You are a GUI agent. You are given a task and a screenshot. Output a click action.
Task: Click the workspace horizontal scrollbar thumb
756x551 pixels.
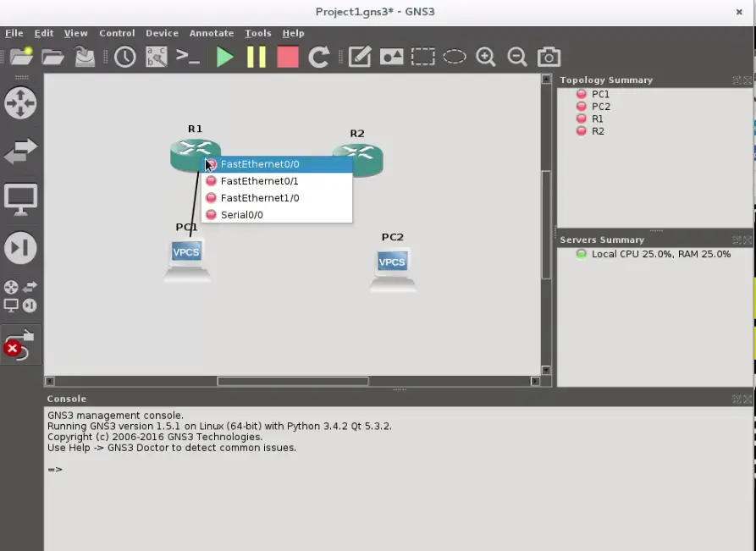click(x=293, y=382)
